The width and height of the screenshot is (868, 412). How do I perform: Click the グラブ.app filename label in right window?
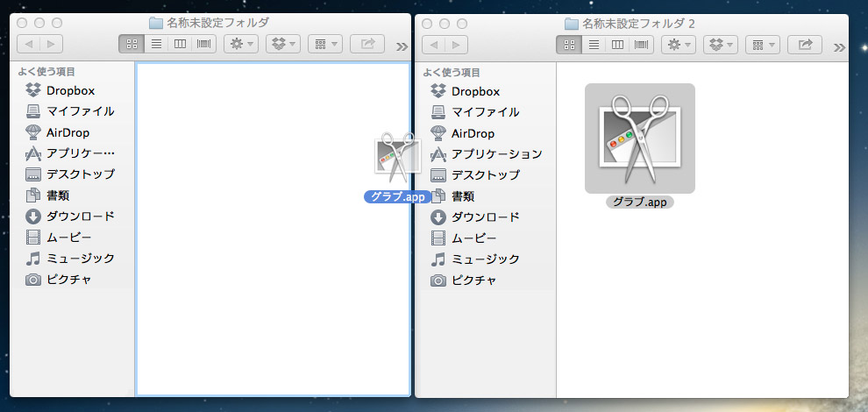[x=640, y=202]
